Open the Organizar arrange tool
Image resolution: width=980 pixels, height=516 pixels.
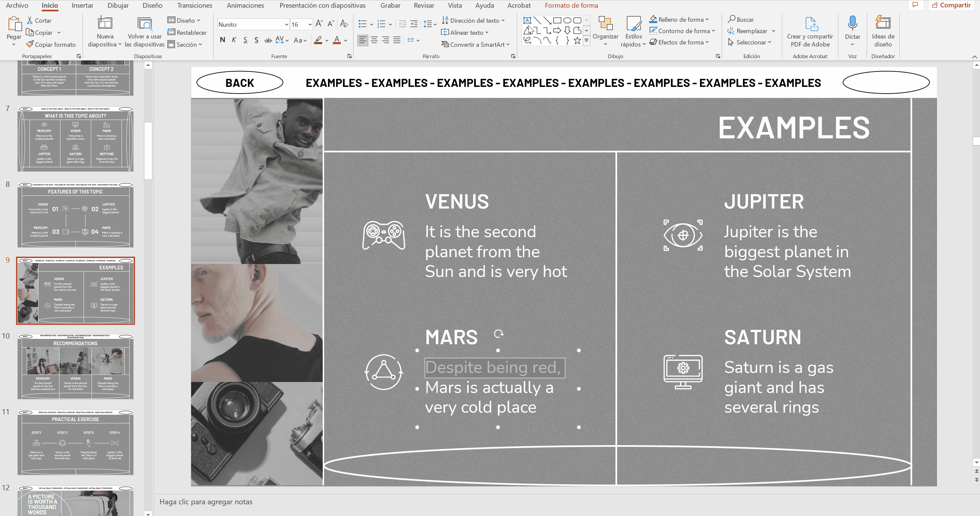click(x=605, y=30)
